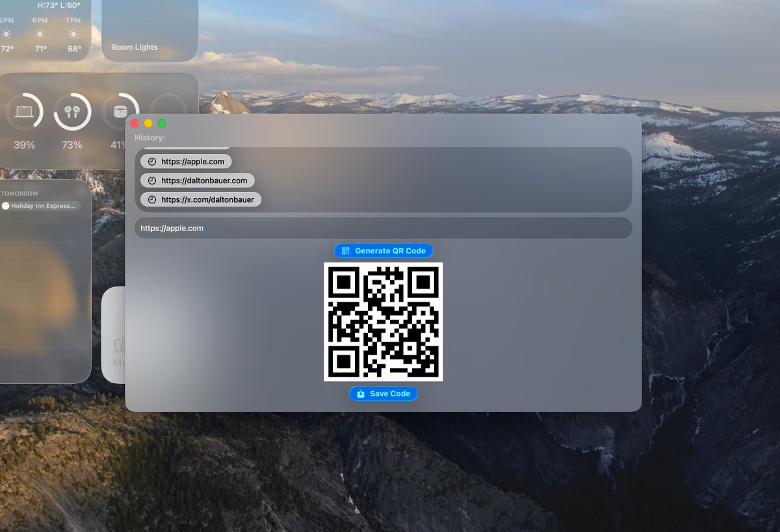
Task: Click clock icon beside https://daltonbauer.com
Action: tap(152, 181)
